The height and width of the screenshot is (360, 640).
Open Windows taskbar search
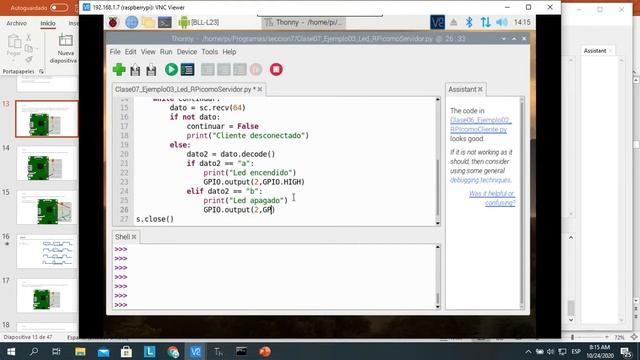click(34, 351)
